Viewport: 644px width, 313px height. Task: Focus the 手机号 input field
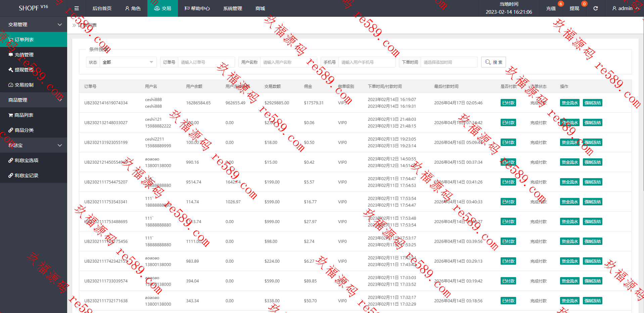[367, 62]
